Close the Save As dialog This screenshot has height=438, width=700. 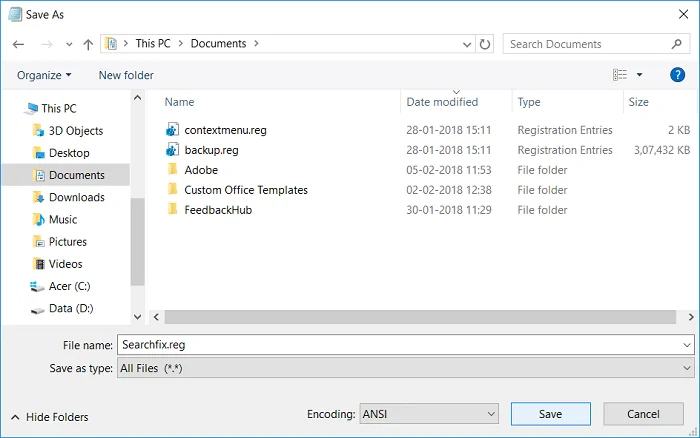[683, 14]
